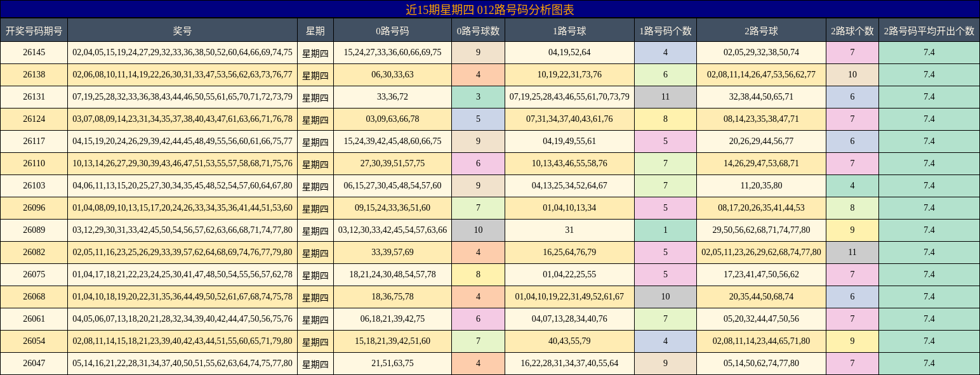Click the 0路号球数 value 5 in row 26124
The image size is (980, 375).
pyautogui.click(x=478, y=119)
